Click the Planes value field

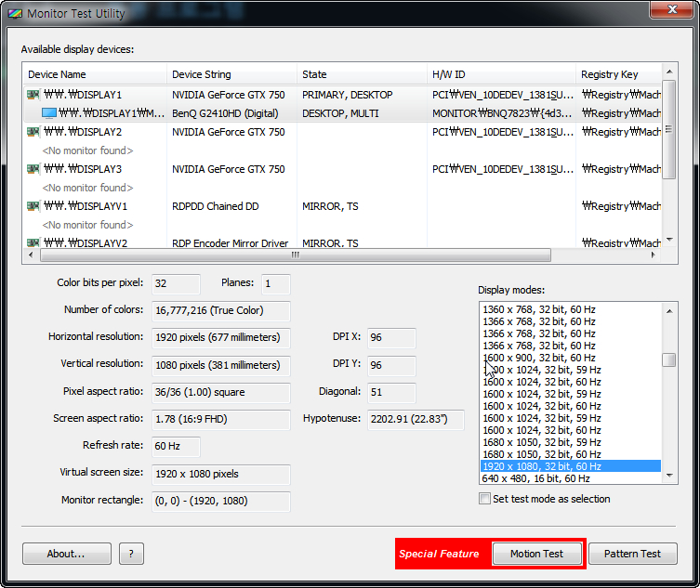pos(275,283)
